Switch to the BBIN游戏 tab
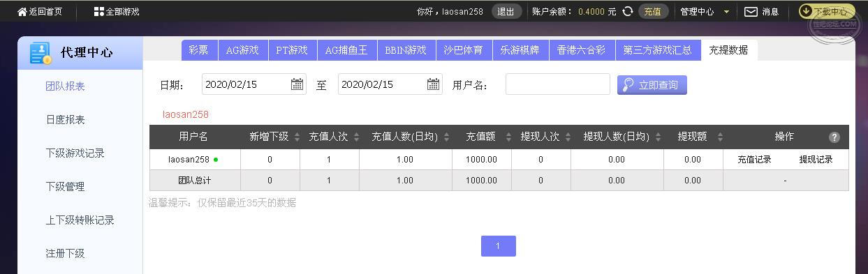This screenshot has height=274, width=868. (x=406, y=50)
